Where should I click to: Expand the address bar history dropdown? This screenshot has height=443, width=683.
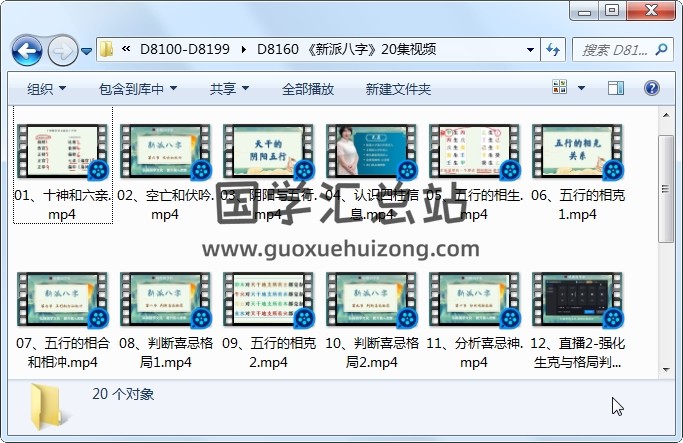coord(529,49)
